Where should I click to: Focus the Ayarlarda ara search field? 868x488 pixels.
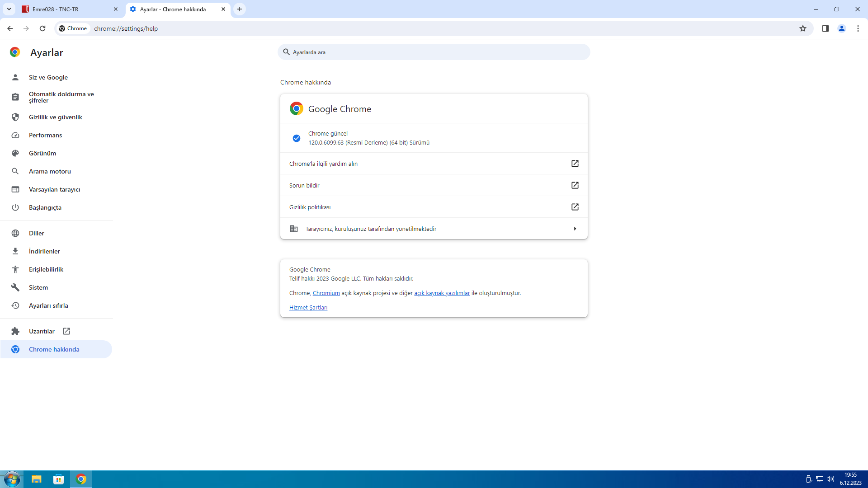(434, 52)
